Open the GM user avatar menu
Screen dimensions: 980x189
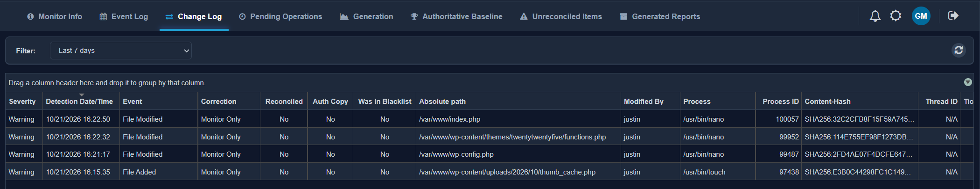[921, 16]
